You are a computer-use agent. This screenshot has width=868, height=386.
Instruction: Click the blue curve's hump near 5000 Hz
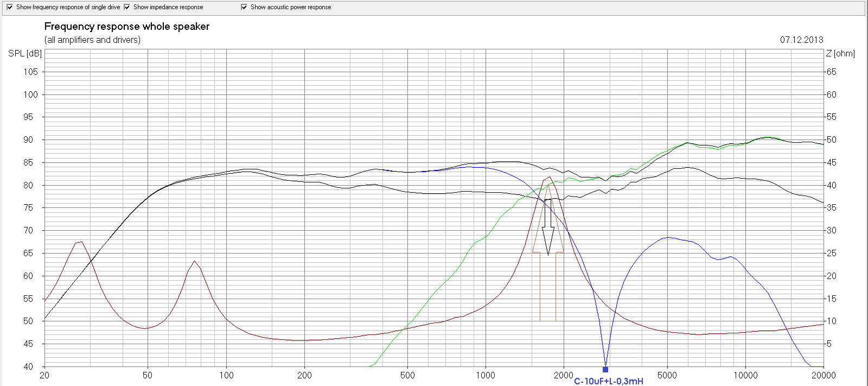tap(668, 237)
